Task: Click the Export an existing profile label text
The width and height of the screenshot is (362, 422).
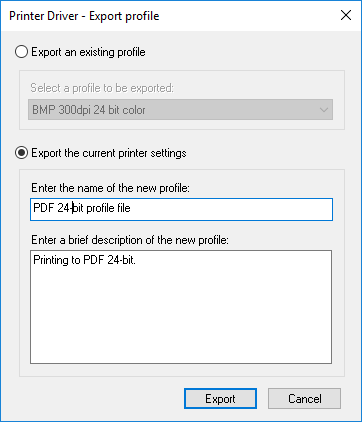Action: (88, 52)
